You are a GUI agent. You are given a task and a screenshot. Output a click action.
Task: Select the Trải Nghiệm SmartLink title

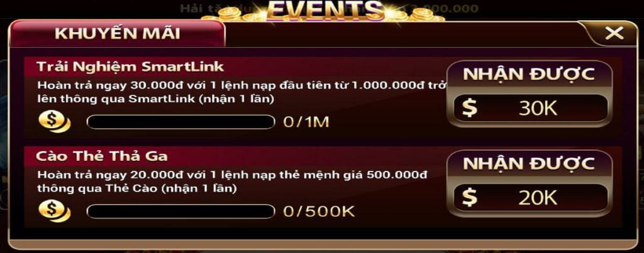click(x=130, y=67)
